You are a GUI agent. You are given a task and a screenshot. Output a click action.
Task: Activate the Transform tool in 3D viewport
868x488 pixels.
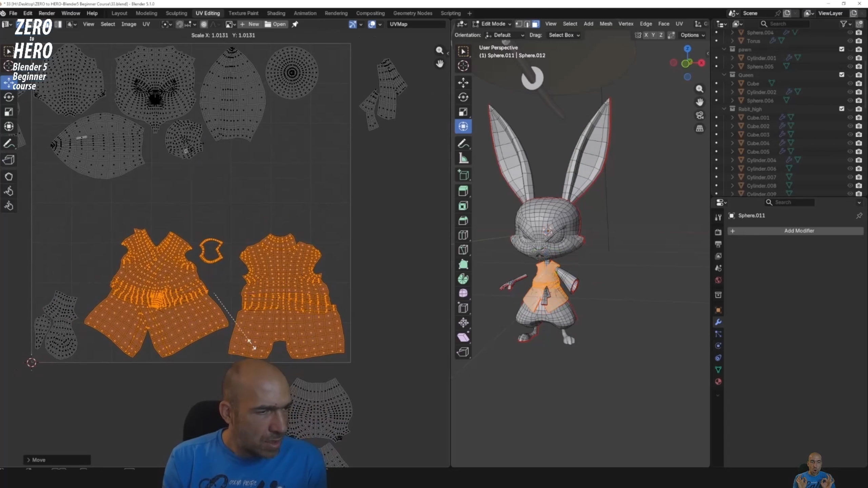point(463,126)
